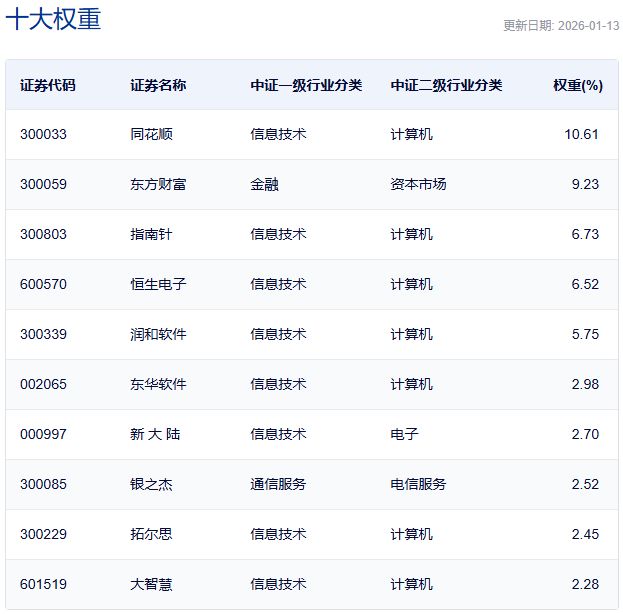Click weight value 5.75
This screenshot has width=623, height=614.
pos(585,334)
